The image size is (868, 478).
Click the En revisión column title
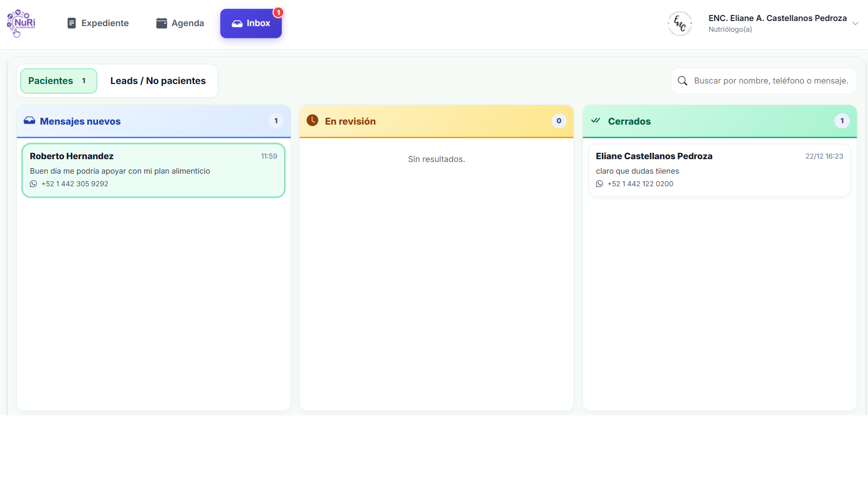coord(350,121)
